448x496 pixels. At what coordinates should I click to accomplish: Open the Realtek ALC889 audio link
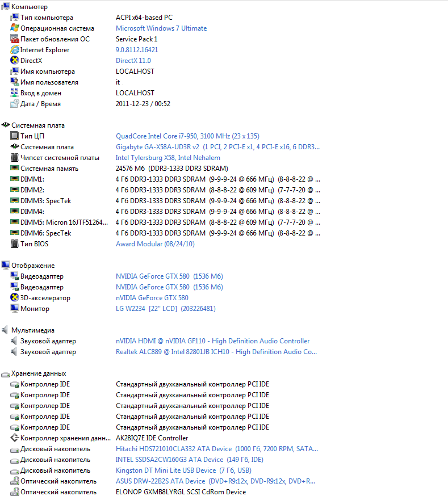tap(216, 352)
